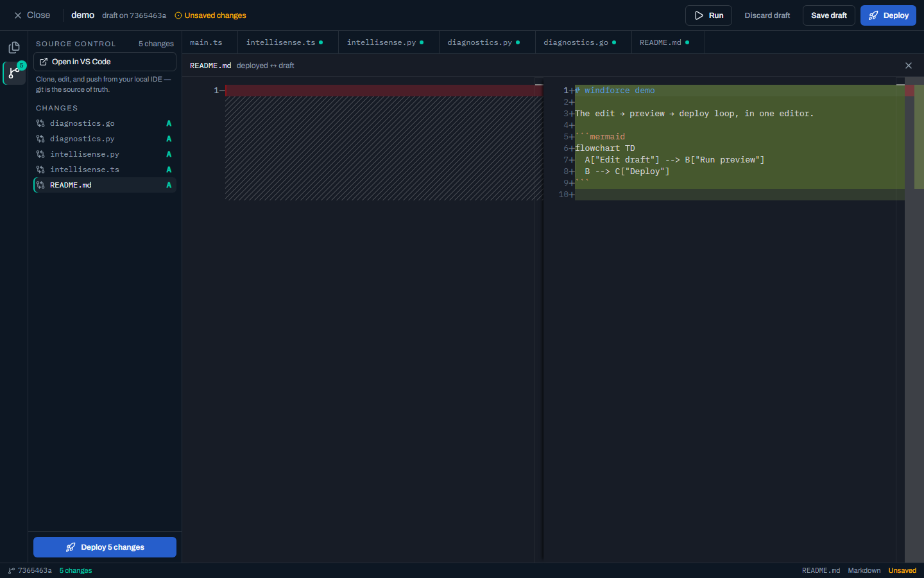
Task: Click the Unsaved status bar indicator
Action: click(x=902, y=570)
